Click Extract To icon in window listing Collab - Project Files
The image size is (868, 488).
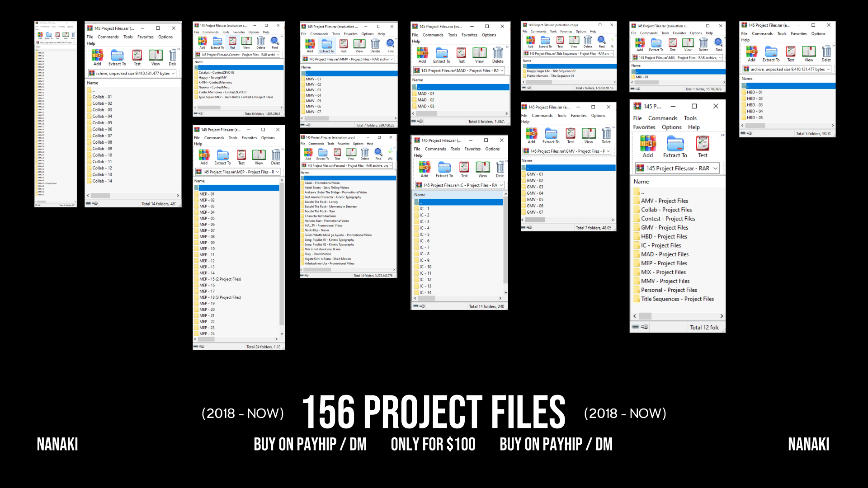click(x=675, y=144)
